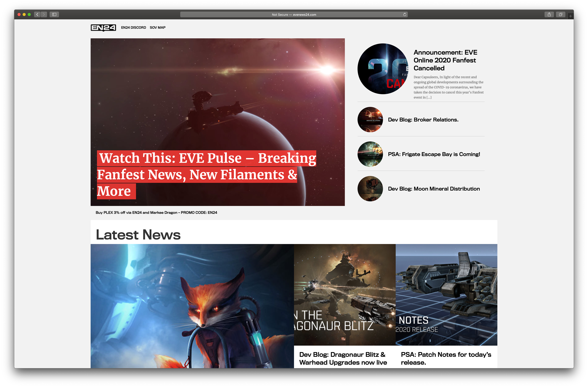The height and width of the screenshot is (387, 588).
Task: Open PSA: Patch Notes for today's release
Action: coord(446,358)
